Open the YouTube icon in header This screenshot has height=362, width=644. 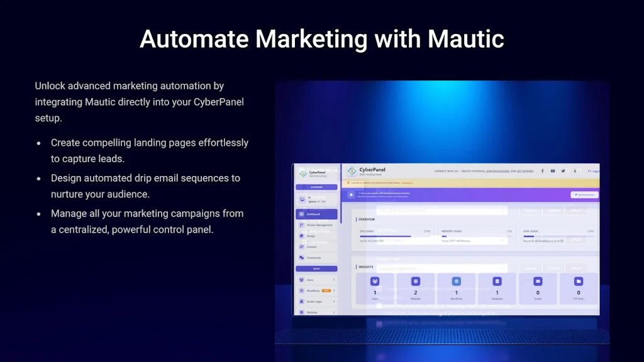click(x=553, y=171)
